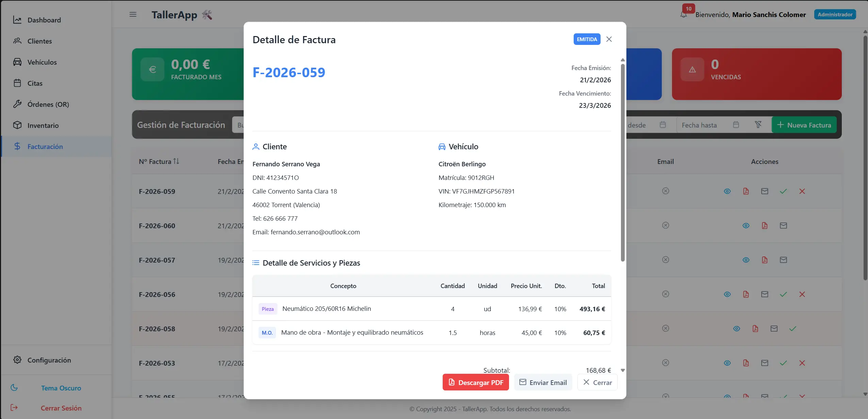The width and height of the screenshot is (868, 419).
Task: Open the notifications bell icon
Action: click(683, 14)
